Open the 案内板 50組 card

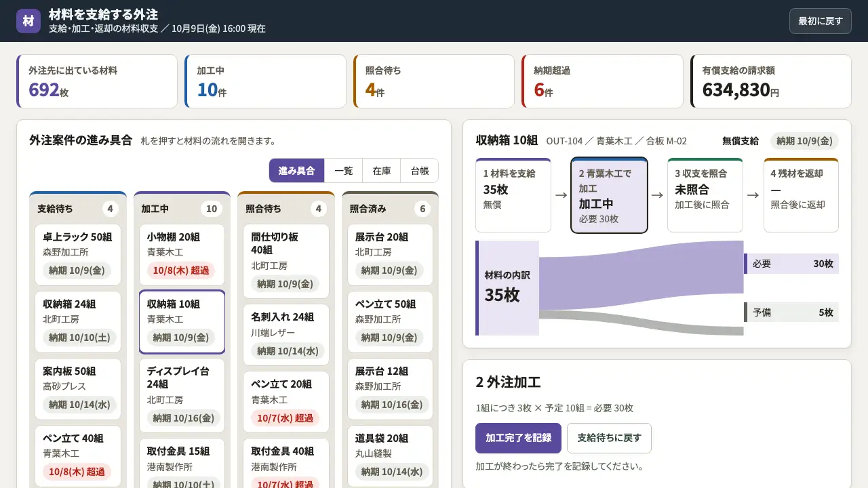(78, 389)
